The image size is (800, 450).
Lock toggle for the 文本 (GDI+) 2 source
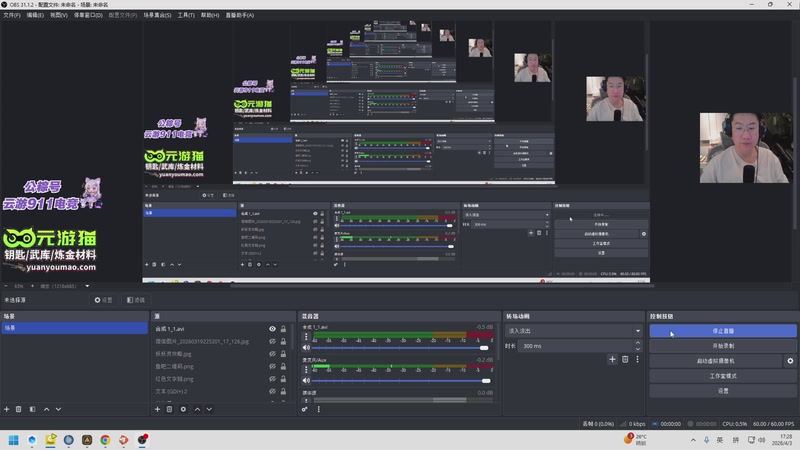click(283, 391)
